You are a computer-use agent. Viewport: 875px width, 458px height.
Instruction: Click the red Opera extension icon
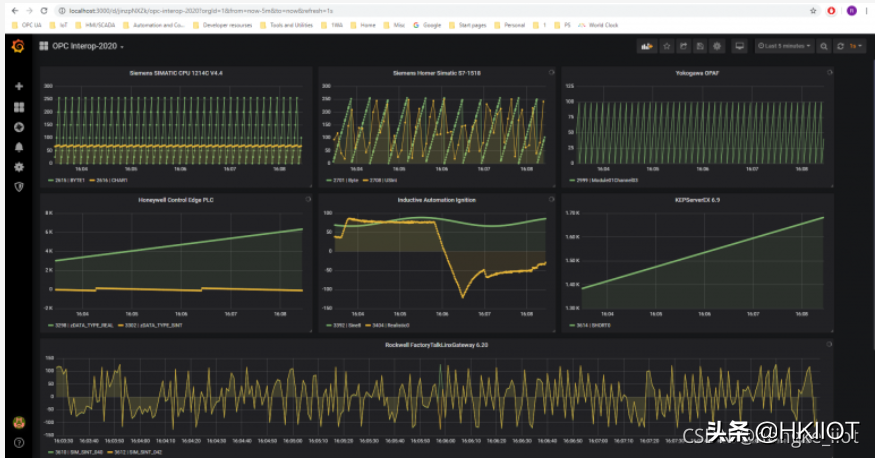click(831, 11)
